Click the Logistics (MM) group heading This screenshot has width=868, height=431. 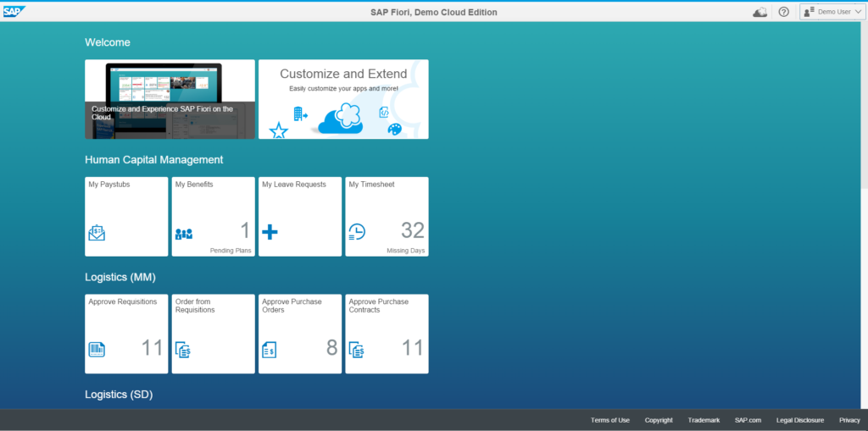click(120, 277)
